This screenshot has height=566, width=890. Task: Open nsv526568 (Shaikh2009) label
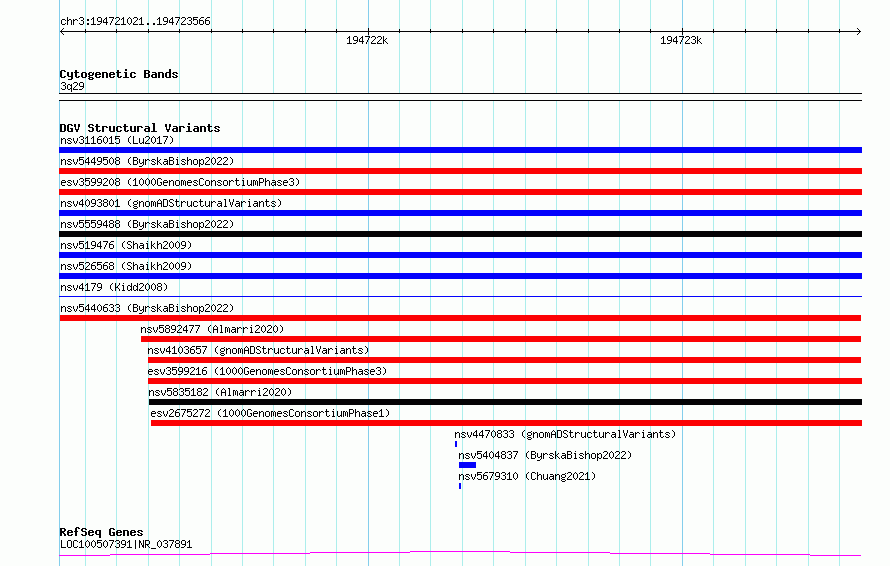(126, 266)
